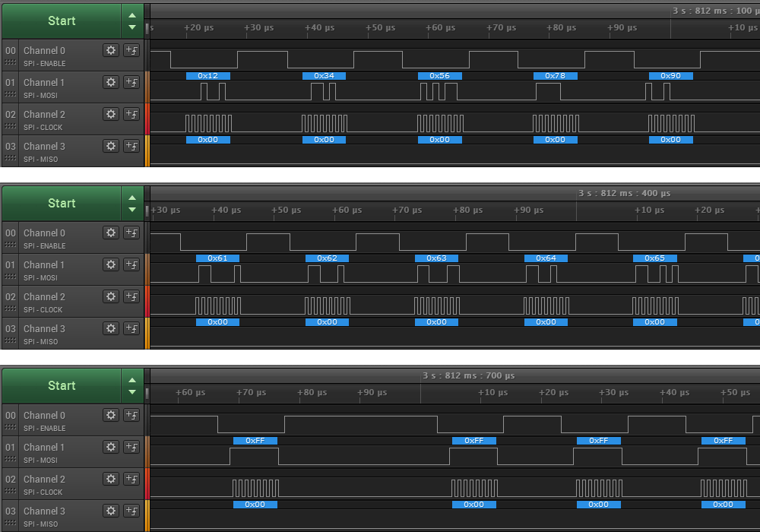This screenshot has width=760, height=532.
Task: Open arrow options beside bottom Start button
Action: [x=132, y=385]
